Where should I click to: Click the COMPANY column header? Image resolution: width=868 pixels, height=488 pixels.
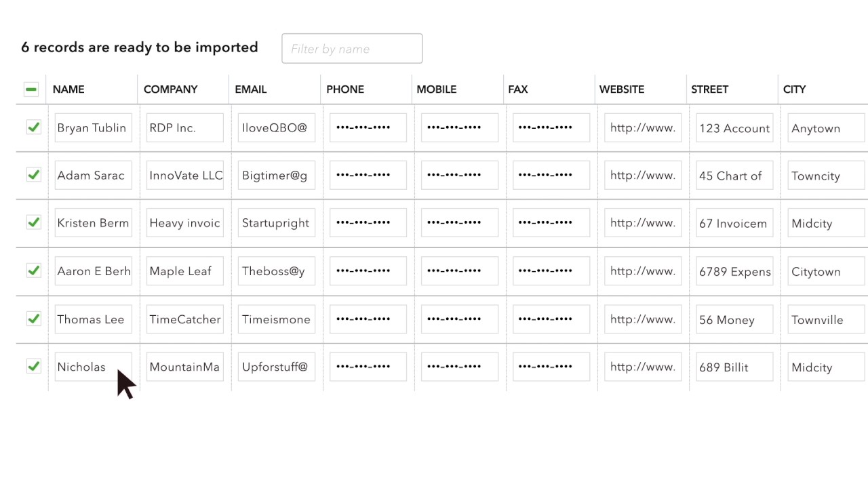tap(170, 89)
